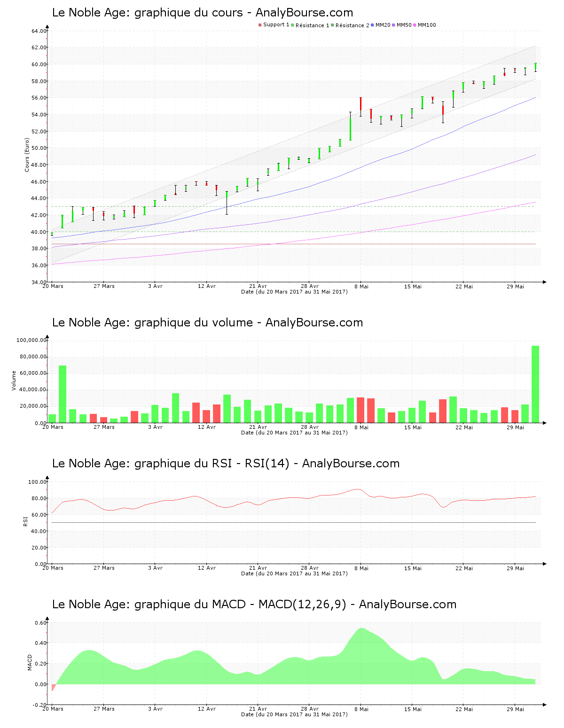Viewport: 564px width, 728px height.
Task: Click the date range caption under price chart
Action: point(294,292)
